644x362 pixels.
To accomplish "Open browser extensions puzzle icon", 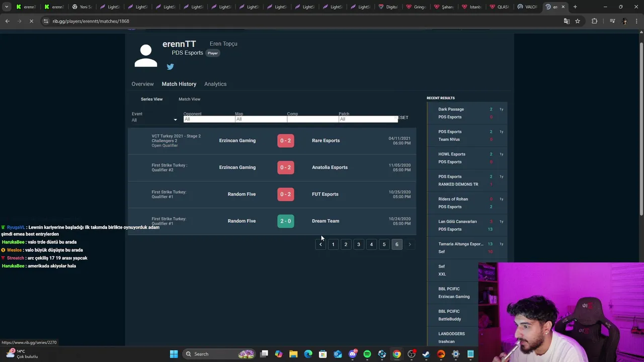I will pyautogui.click(x=594, y=21).
